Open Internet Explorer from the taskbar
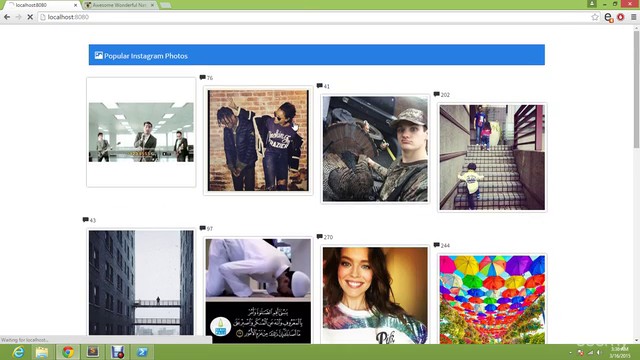 pyautogui.click(x=18, y=352)
